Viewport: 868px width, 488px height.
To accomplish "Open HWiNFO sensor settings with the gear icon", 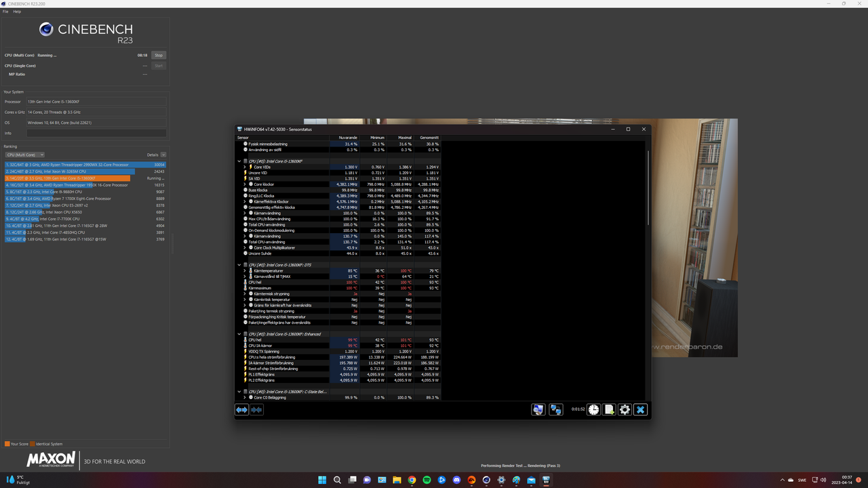I will [625, 409].
